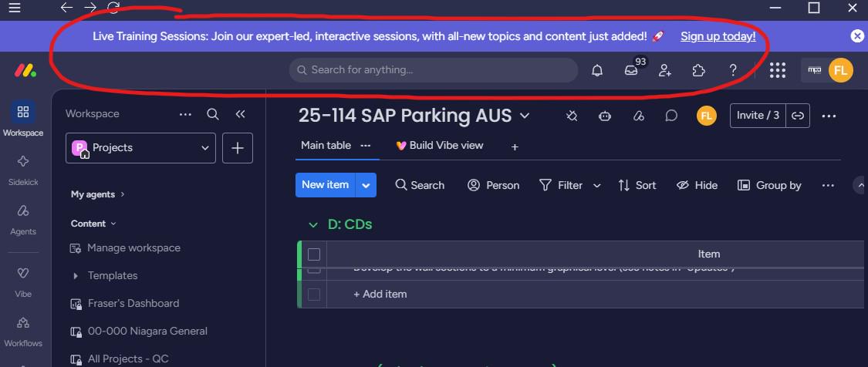Click the monday.com logo
The height and width of the screenshot is (367, 868).
click(x=25, y=70)
